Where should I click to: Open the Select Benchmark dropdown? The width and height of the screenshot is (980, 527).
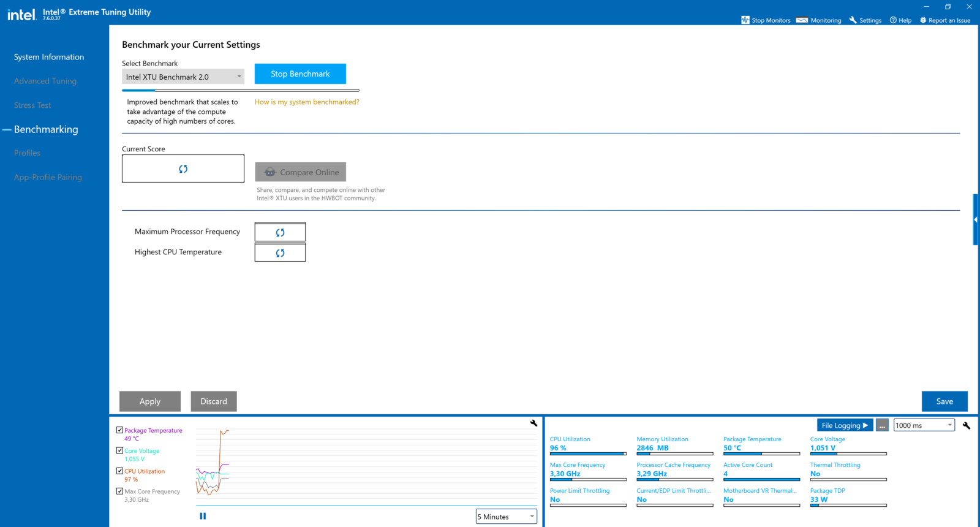(x=183, y=77)
